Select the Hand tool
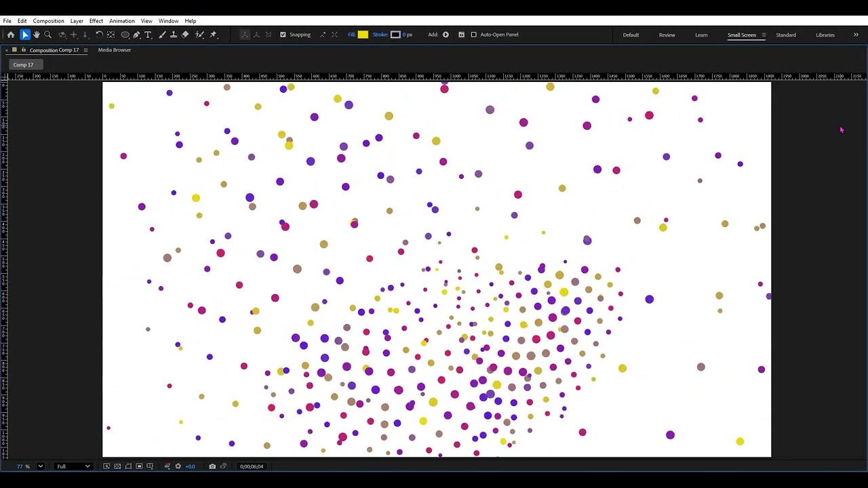This screenshot has height=488, width=868. (x=37, y=35)
